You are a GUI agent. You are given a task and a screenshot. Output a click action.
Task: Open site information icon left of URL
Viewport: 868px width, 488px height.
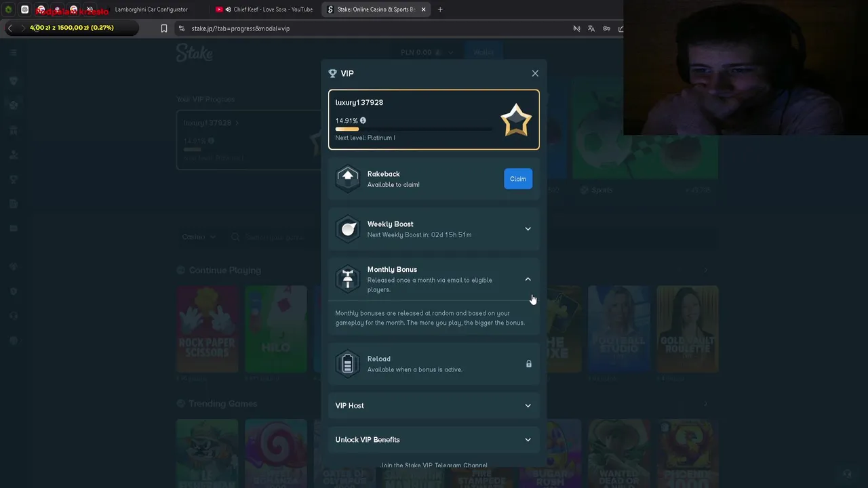tap(182, 28)
